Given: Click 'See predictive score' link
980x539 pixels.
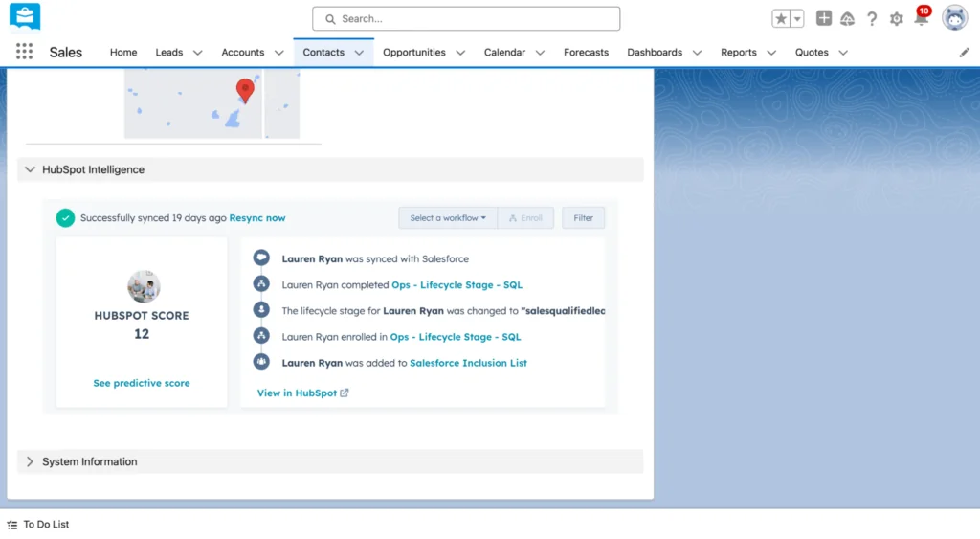Looking at the screenshot, I should click(142, 383).
